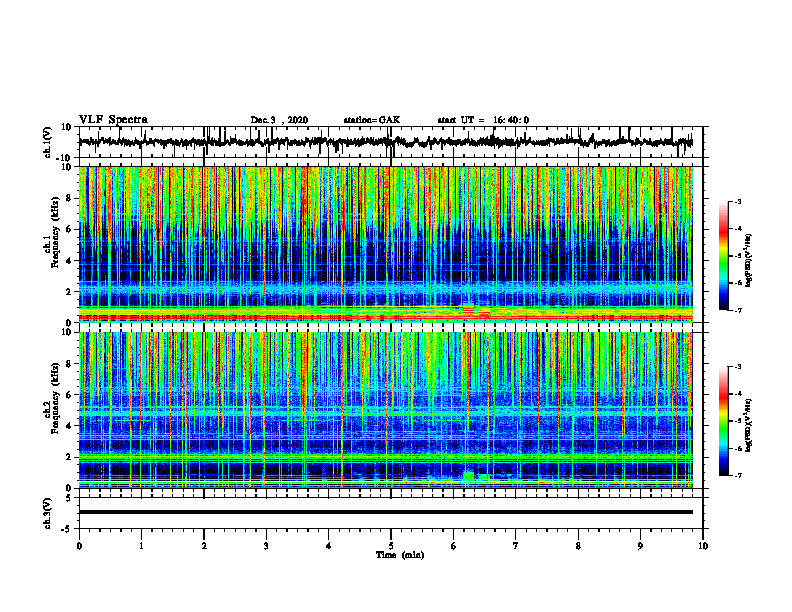Viewport: 792px width, 612px height.
Task: Click time axis tick label 2
Action: click(x=204, y=546)
